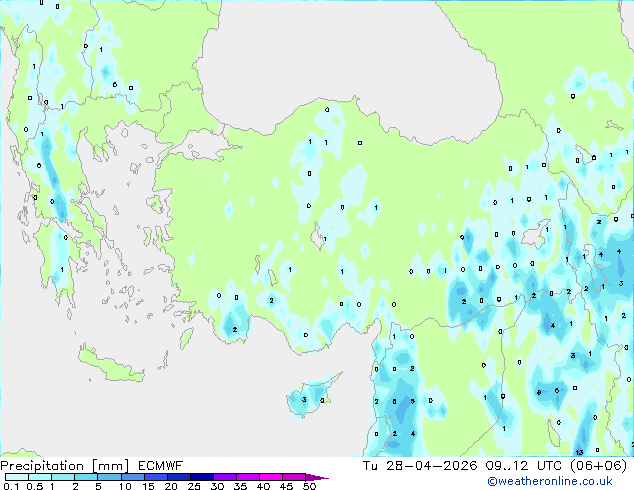Click the 20–25 mm dark blue swatch
634x490 pixels.
pos(179,477)
